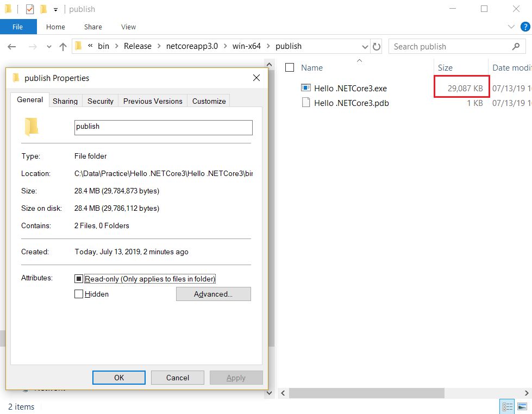Sort files by Date modified column
Image resolution: width=532 pixels, height=414 pixels.
[x=512, y=67]
